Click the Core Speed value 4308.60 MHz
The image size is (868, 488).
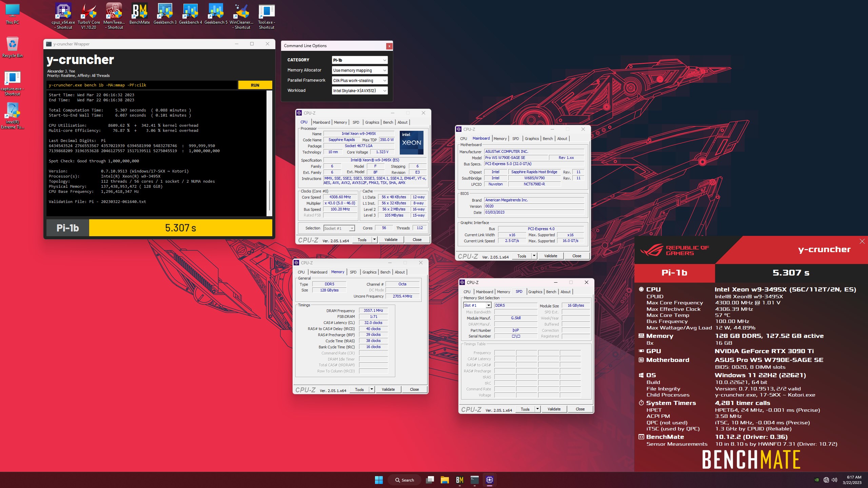point(340,197)
